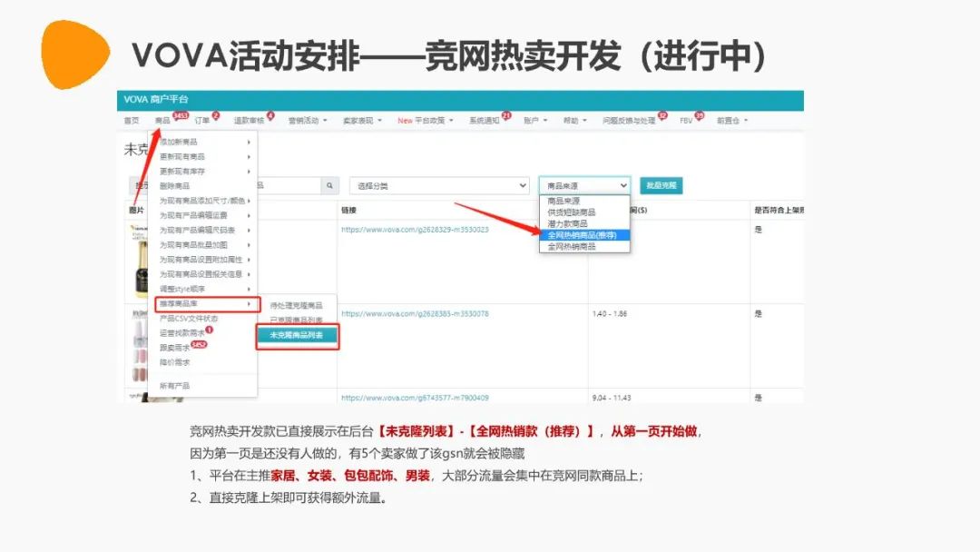The height and width of the screenshot is (552, 980).
Task: Click the 批量克隆 button
Action: (x=661, y=186)
